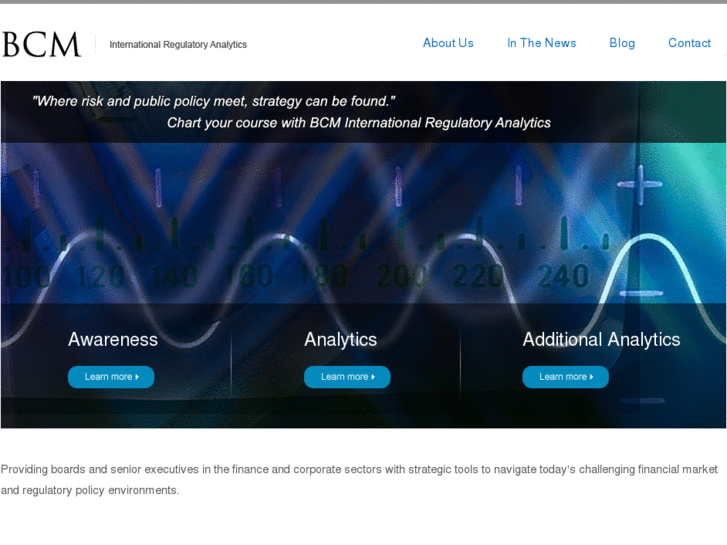Click the banner quote about risk and policy
Viewport: 727px width, 545px height.
pyautogui.click(x=214, y=101)
